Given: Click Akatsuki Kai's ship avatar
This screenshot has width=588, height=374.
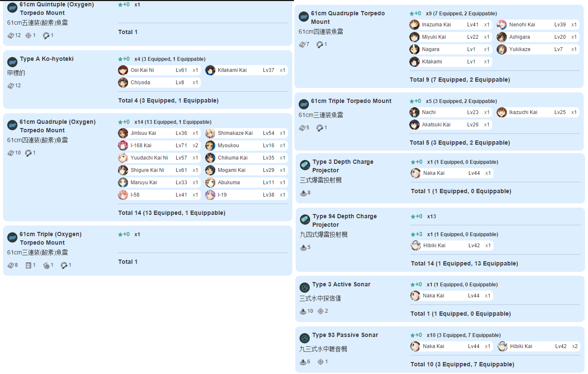Looking at the screenshot, I should click(x=414, y=125).
